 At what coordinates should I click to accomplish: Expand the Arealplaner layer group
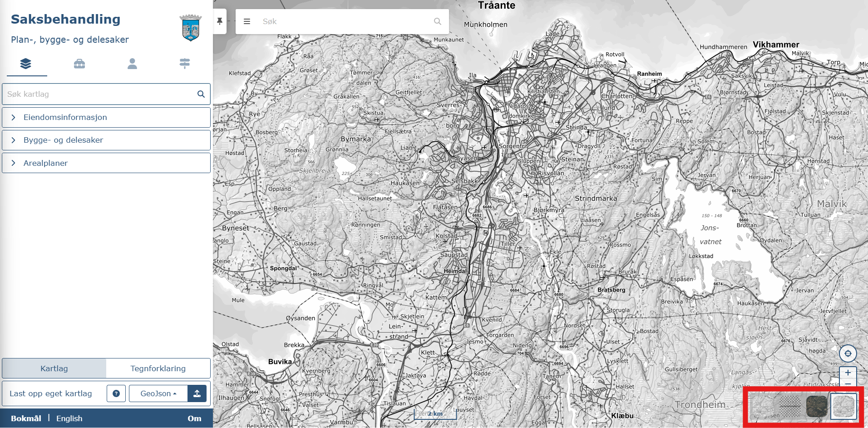click(106, 163)
